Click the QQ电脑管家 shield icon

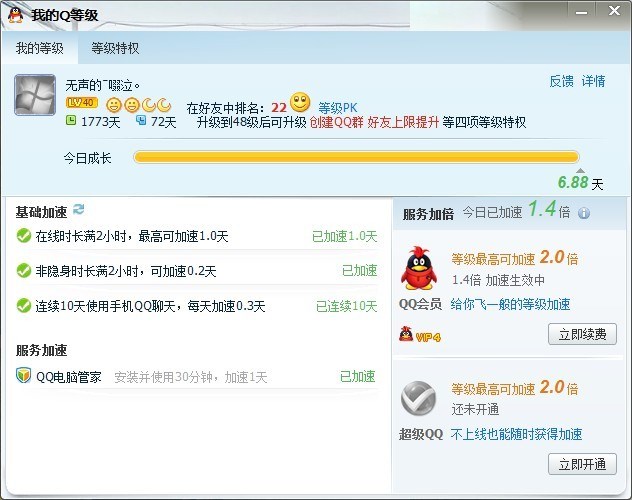[24, 376]
